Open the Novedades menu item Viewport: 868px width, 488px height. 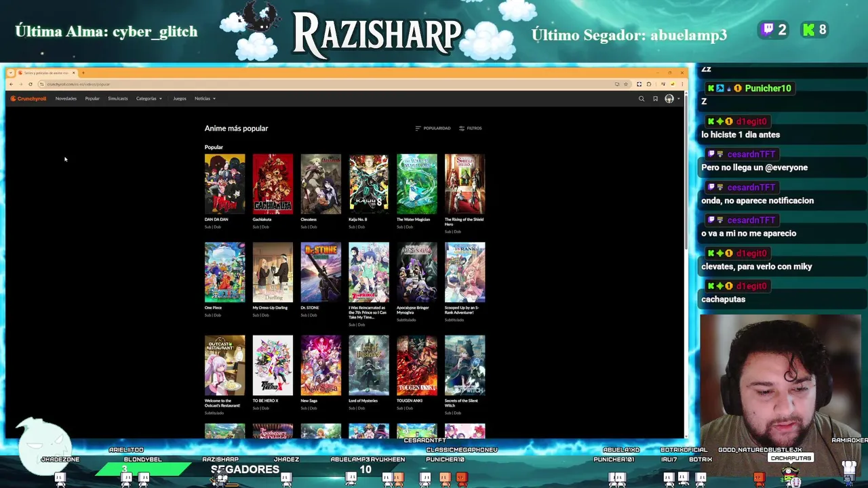(x=66, y=99)
